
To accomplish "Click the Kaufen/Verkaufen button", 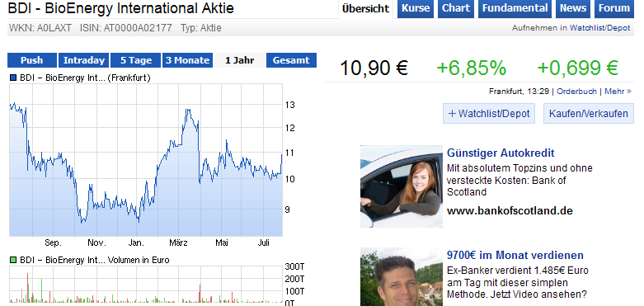I will 589,113.
